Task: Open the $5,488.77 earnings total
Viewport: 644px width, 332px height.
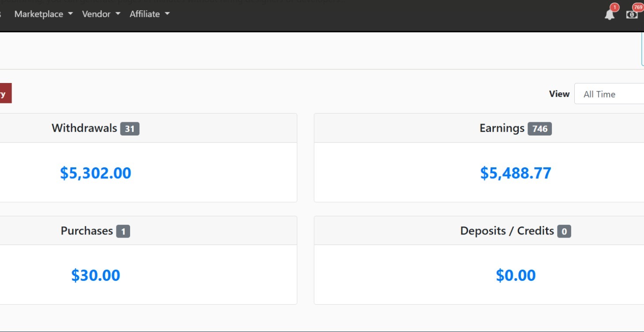Action: tap(516, 173)
